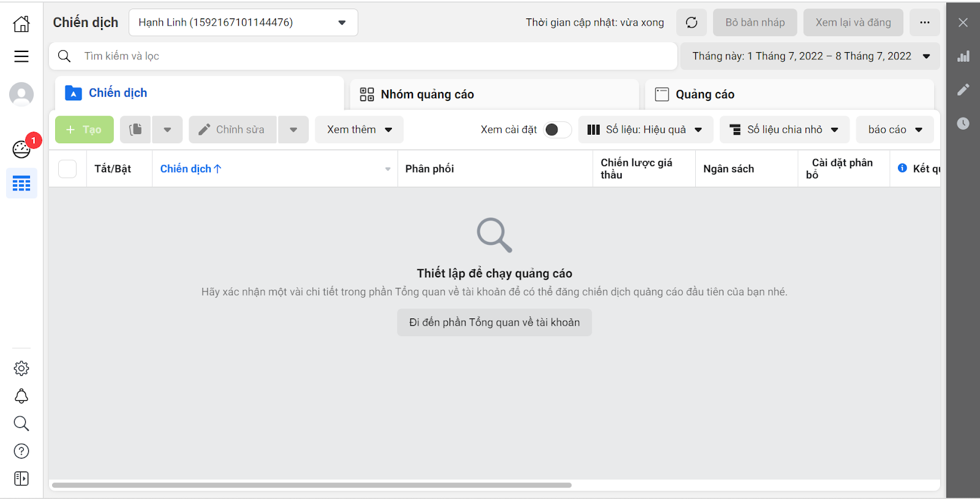Toggle the Xem cài đặt switch
The width and height of the screenshot is (980, 499).
557,130
